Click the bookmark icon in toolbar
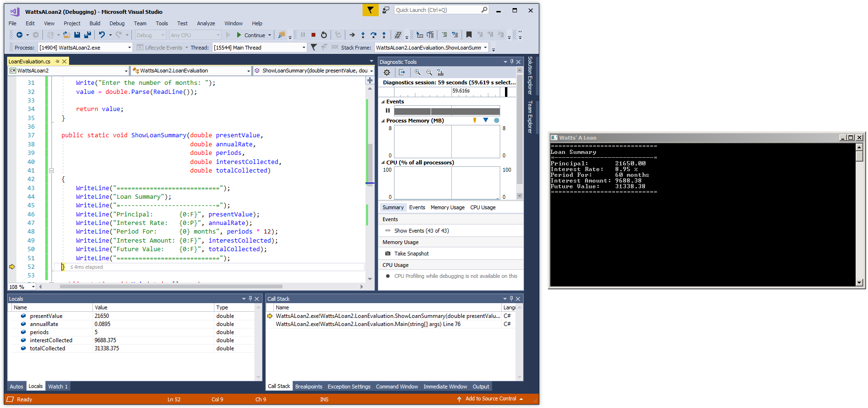The height and width of the screenshot is (408, 868). [469, 35]
